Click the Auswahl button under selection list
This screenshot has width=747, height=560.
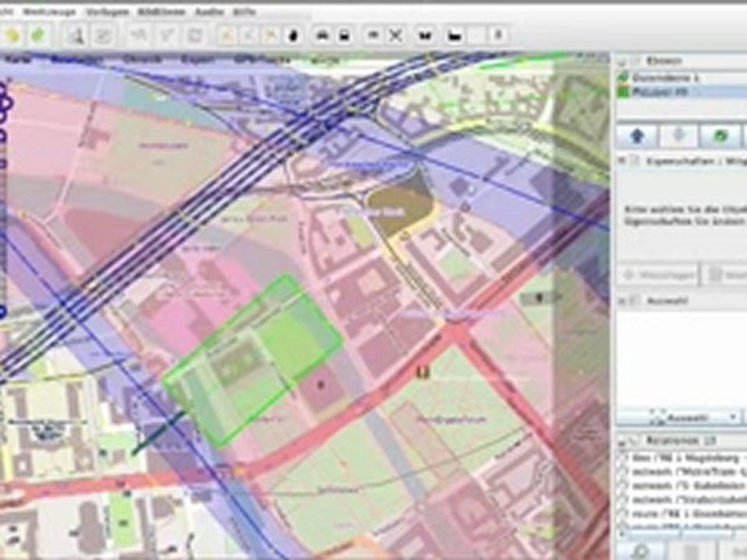679,418
